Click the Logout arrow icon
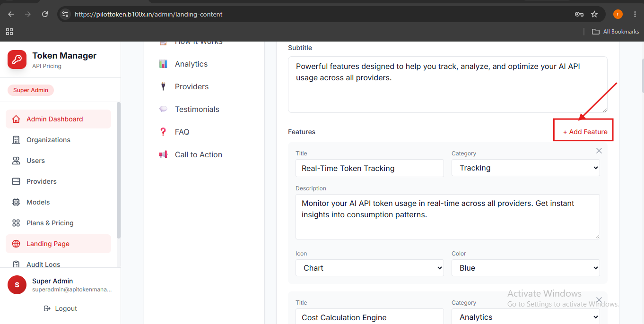 [47, 308]
